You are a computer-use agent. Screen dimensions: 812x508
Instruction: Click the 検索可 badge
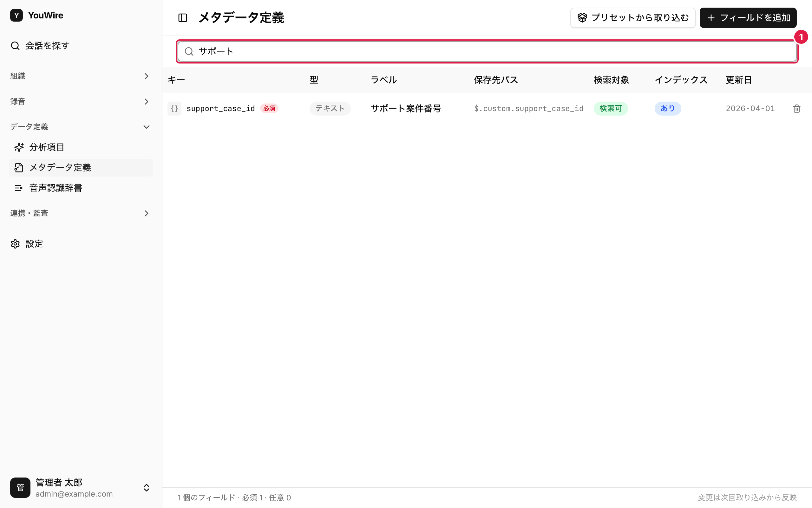611,109
